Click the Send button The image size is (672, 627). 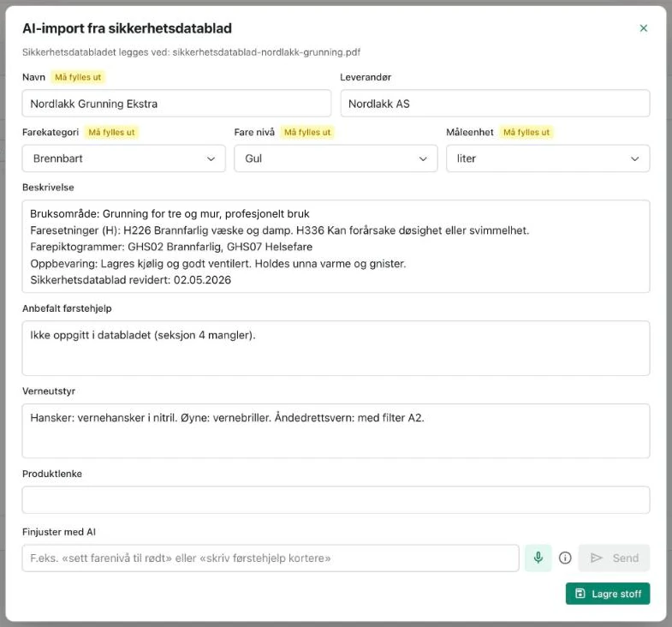coord(614,558)
